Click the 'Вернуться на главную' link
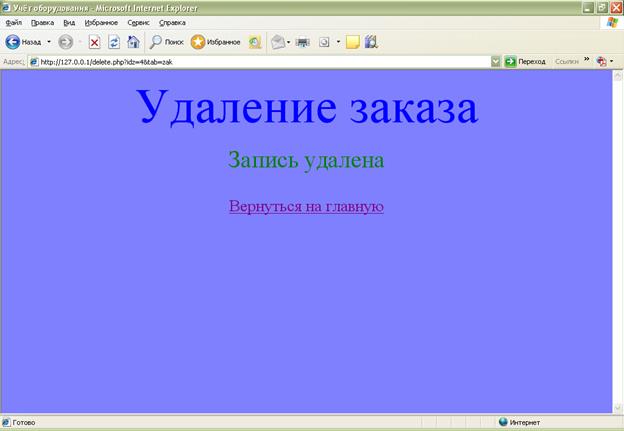The image size is (624, 431). 306,206
